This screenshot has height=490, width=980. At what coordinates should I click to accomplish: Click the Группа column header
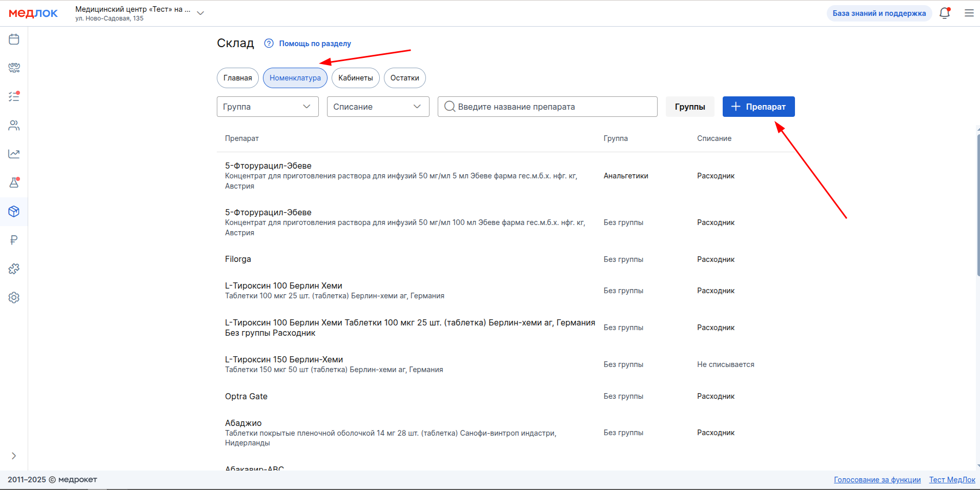tap(616, 138)
